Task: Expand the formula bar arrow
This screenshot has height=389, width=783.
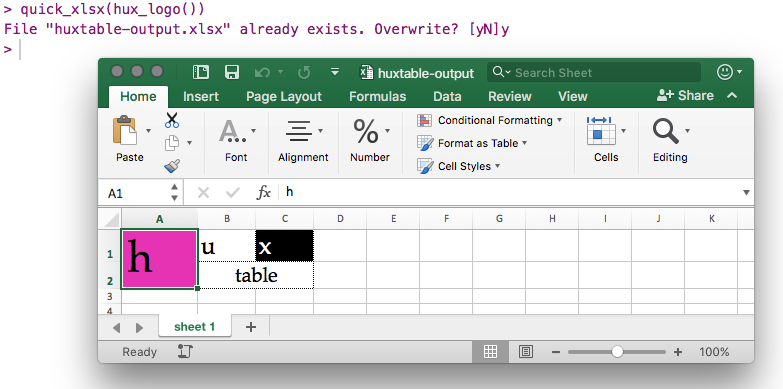Action: point(746,192)
